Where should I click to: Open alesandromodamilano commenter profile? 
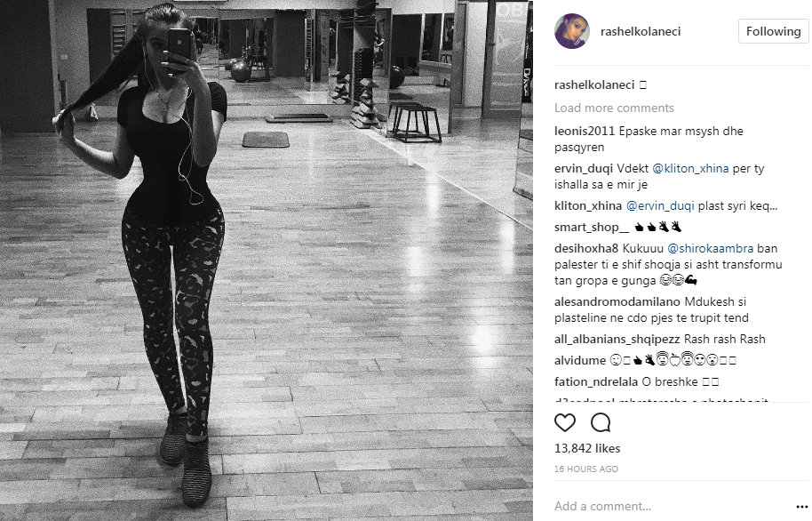[x=617, y=301]
